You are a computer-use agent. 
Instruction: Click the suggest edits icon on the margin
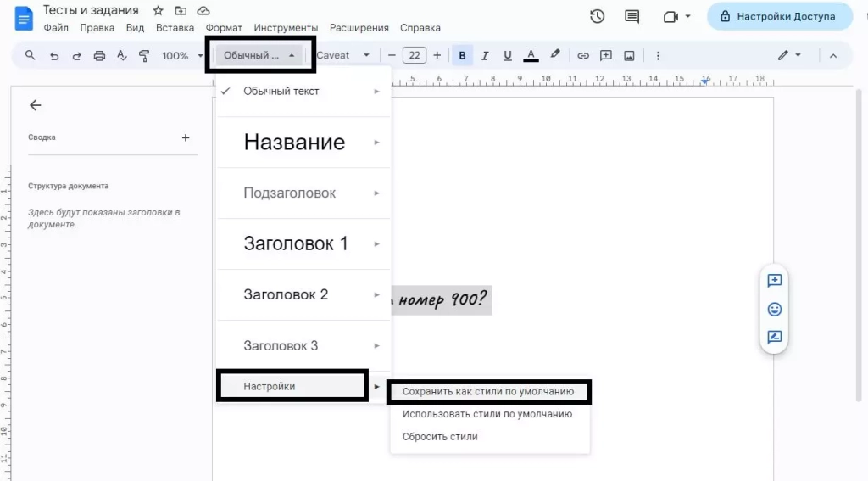click(x=775, y=337)
